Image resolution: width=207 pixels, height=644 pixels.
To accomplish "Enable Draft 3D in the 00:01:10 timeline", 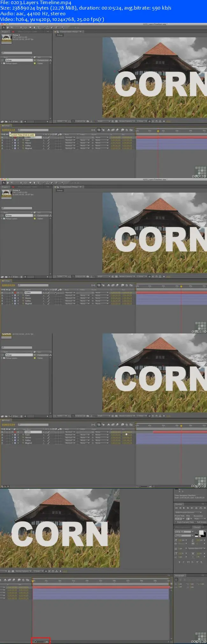I will pos(104,130).
